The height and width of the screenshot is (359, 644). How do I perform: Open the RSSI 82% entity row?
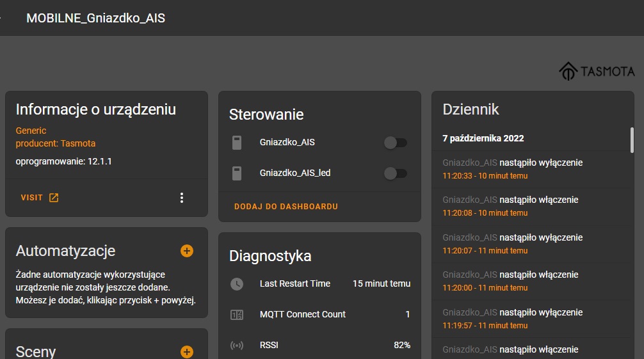[319, 346]
